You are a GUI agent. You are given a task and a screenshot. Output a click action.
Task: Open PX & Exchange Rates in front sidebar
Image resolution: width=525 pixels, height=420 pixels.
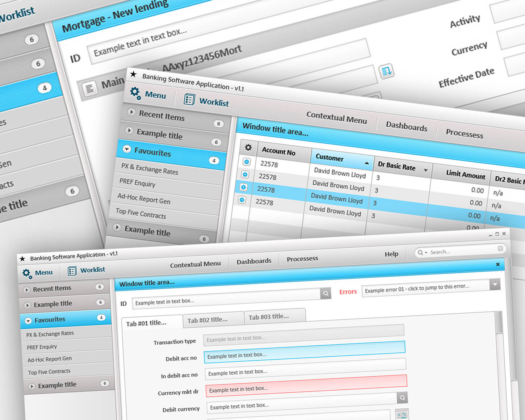[x=50, y=334]
